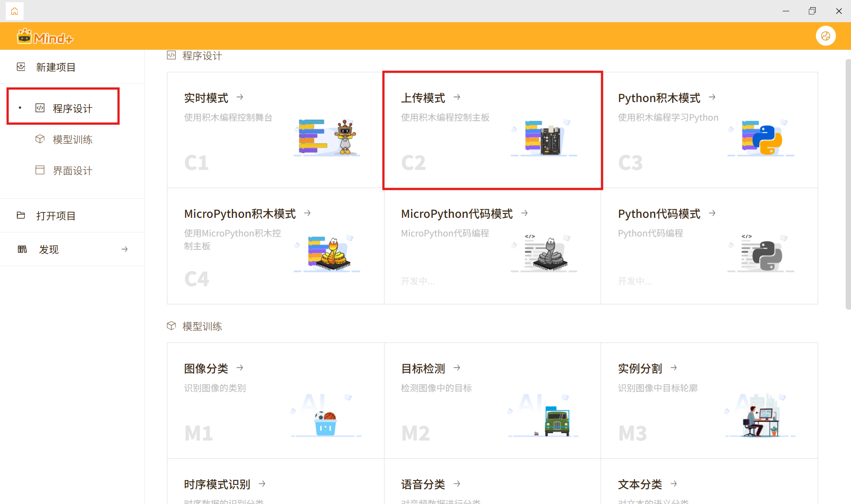851x504 pixels.
Task: Select 模型训练 in the sidebar menu
Action: click(72, 139)
